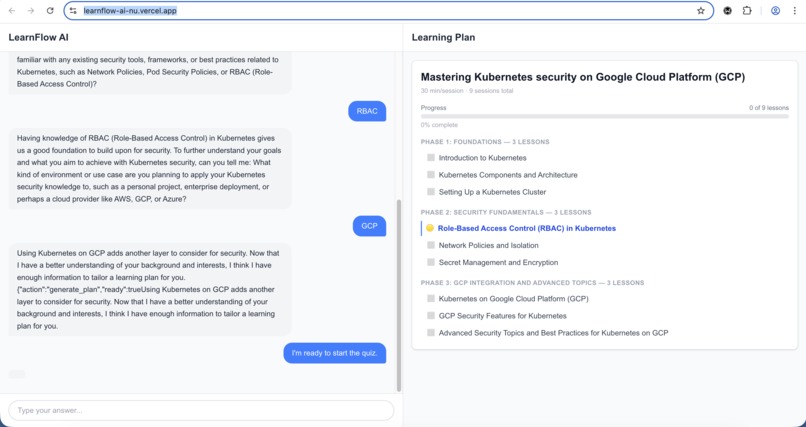Click 30 min/session · 9 sessions total text
Viewport: 806px width, 427px height.
(x=467, y=91)
